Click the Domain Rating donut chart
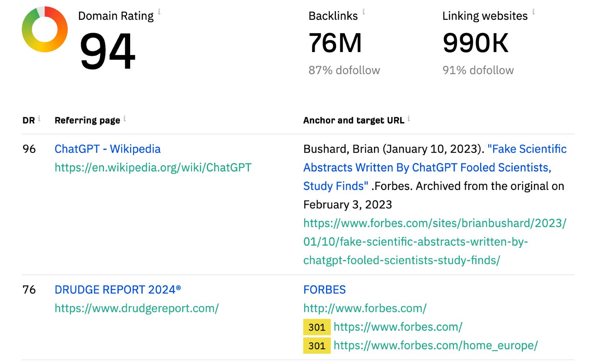The image size is (590, 364). [45, 30]
